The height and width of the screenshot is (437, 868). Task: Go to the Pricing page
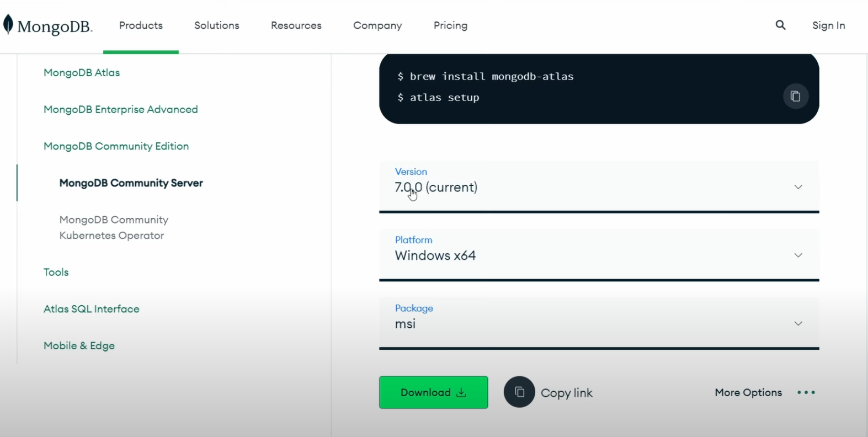[x=450, y=25]
